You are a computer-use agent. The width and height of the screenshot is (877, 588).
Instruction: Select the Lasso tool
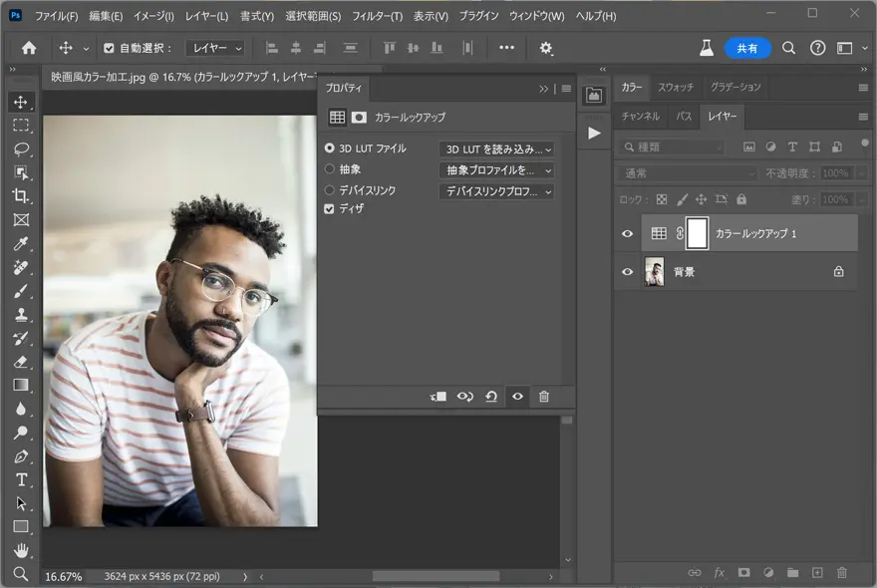tap(21, 149)
